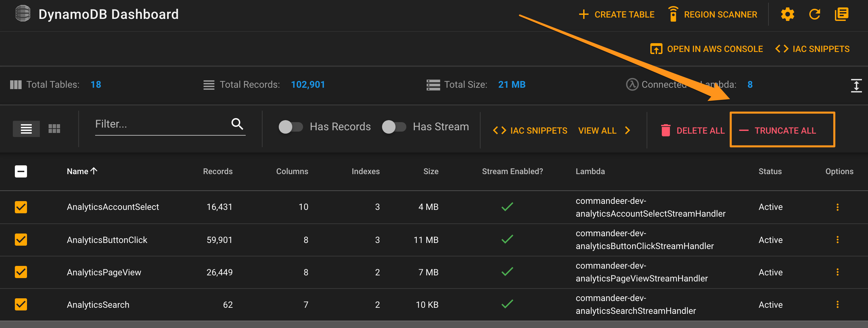Click the analyticsSearchStreamHandler lambda name
The height and width of the screenshot is (328, 868).
pyautogui.click(x=636, y=304)
